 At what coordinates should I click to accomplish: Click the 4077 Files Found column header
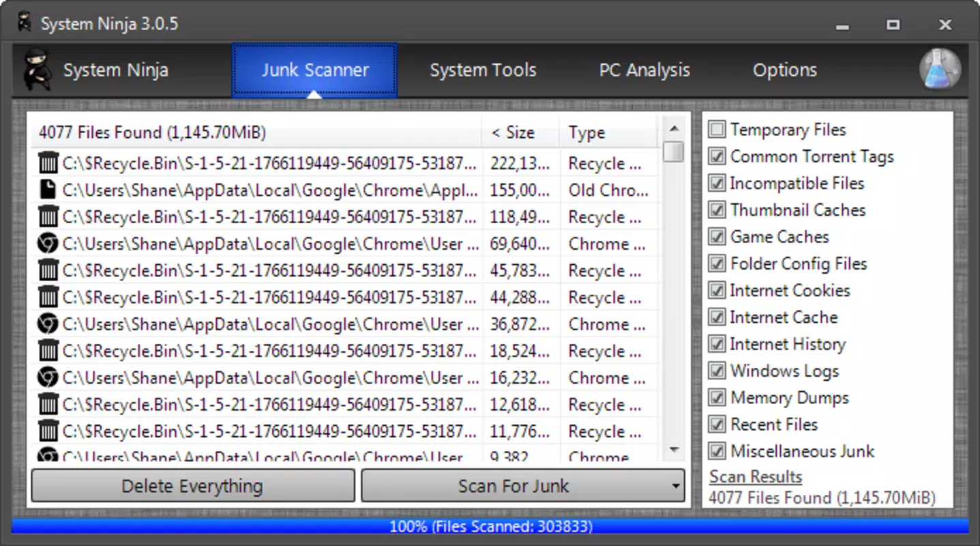(x=256, y=132)
